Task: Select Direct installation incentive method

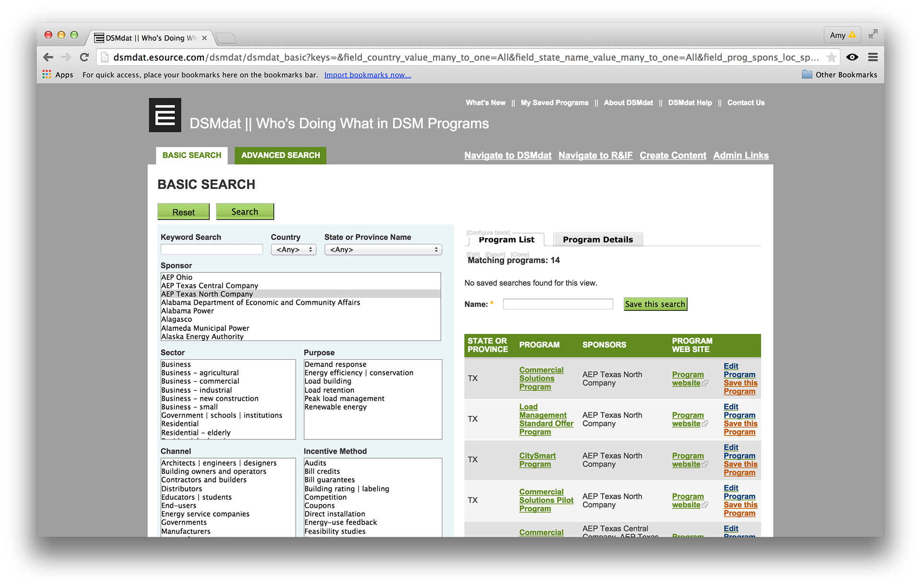Action: click(x=373, y=514)
